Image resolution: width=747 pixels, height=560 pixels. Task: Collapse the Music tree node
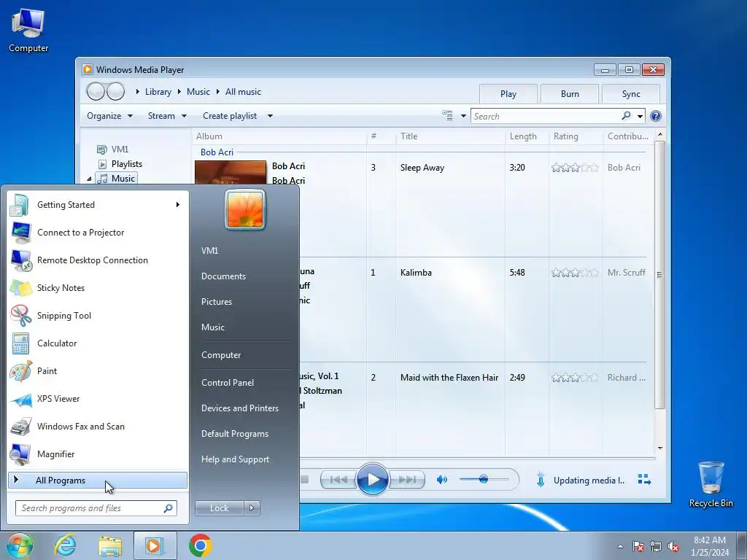point(89,179)
